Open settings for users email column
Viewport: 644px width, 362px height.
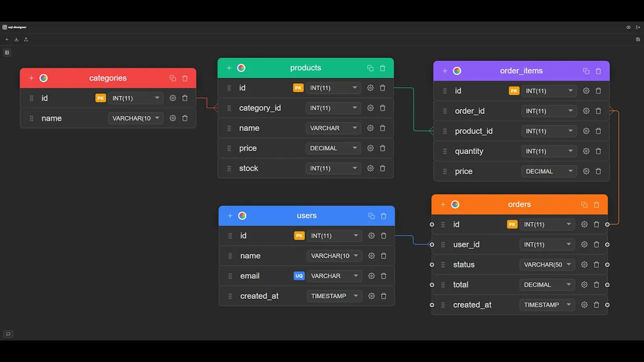(x=372, y=276)
